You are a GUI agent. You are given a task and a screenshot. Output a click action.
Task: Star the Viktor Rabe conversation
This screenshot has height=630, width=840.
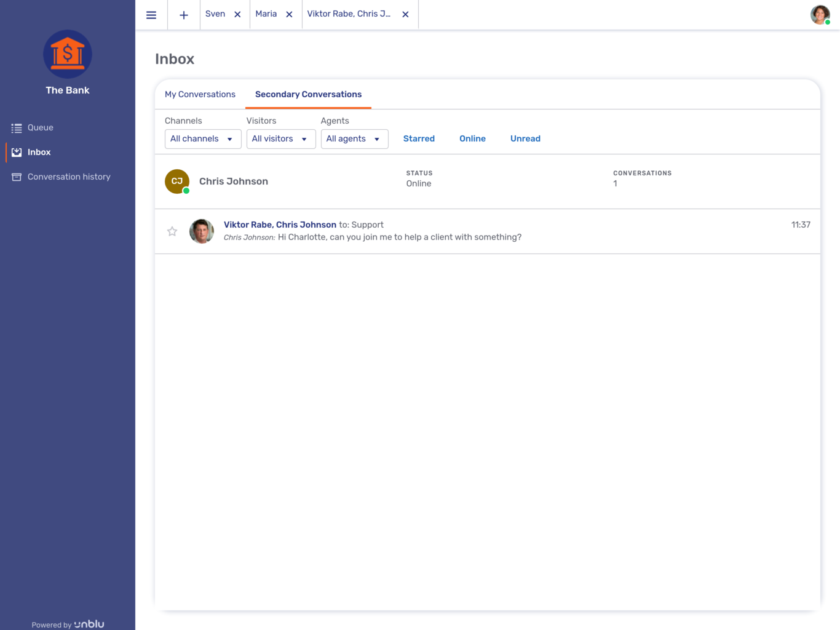click(x=172, y=231)
